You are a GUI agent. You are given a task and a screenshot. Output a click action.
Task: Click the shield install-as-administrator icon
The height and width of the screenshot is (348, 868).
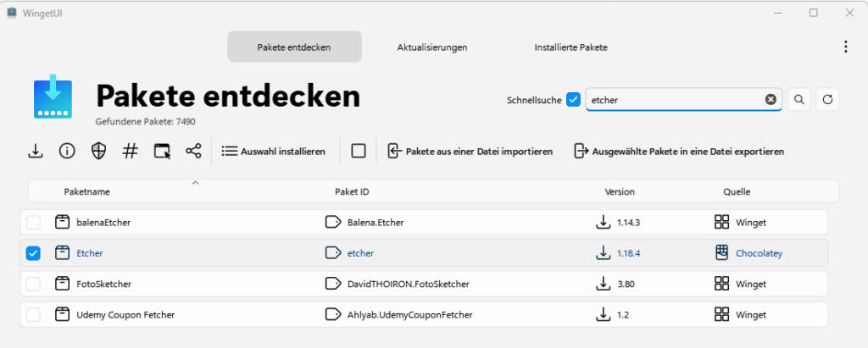98,151
